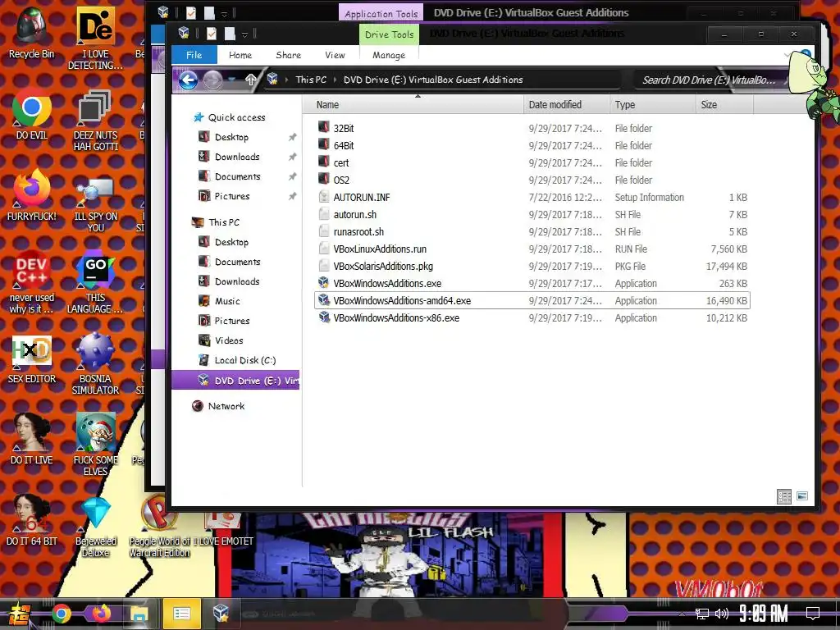This screenshot has height=630, width=840.
Task: Open the Manage tab under Drive Tools
Action: [x=388, y=55]
